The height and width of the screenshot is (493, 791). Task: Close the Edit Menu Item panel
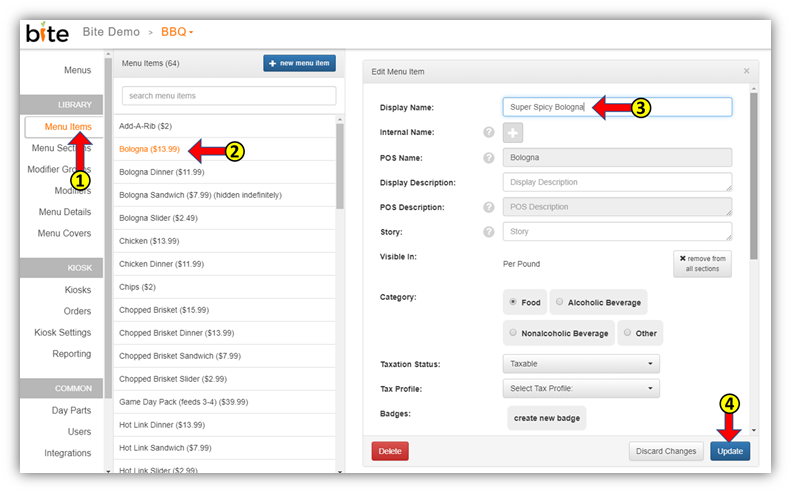747,71
